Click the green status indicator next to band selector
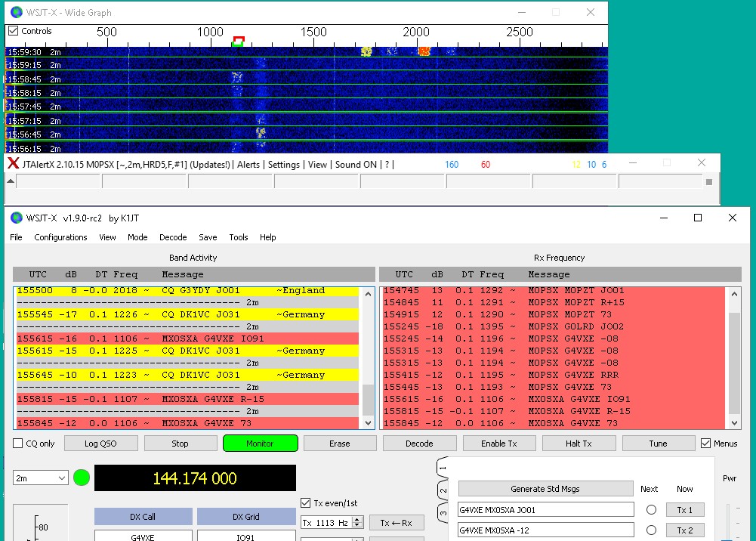756x541 pixels. (x=82, y=478)
